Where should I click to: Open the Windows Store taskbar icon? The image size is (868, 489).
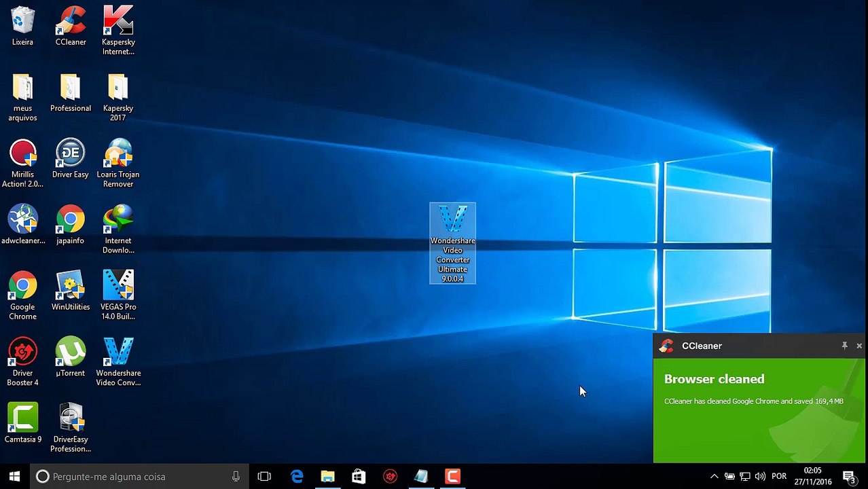(359, 477)
